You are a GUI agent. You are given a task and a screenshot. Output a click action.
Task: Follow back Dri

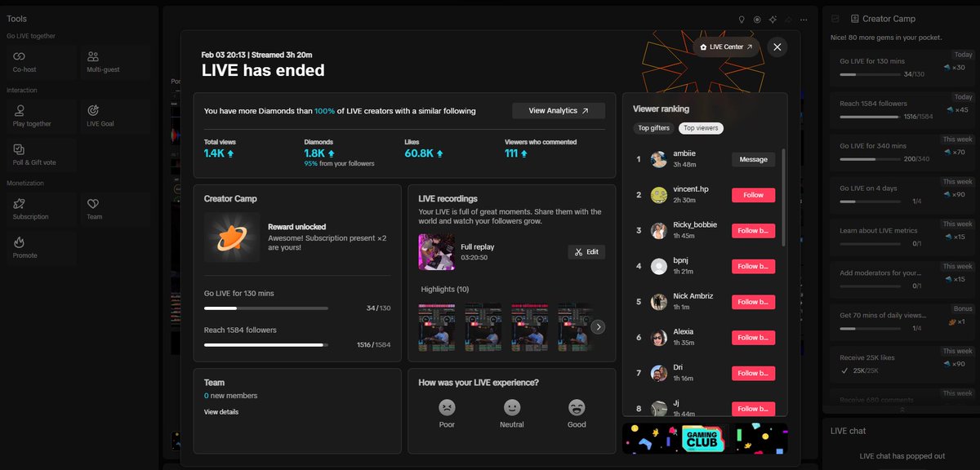coord(753,373)
